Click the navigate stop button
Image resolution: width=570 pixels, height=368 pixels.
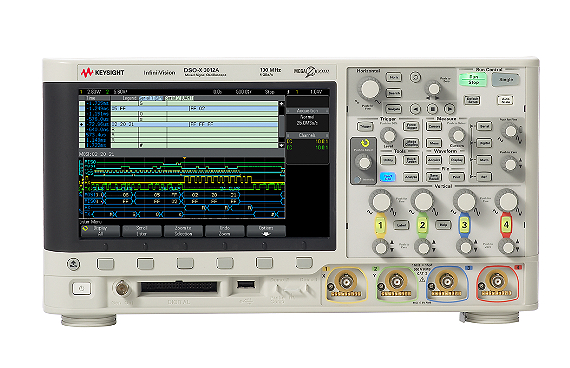pos(432,108)
